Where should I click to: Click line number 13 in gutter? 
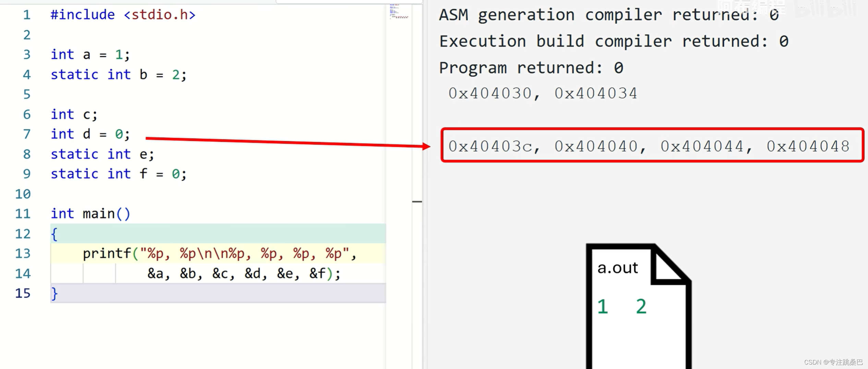(x=23, y=254)
